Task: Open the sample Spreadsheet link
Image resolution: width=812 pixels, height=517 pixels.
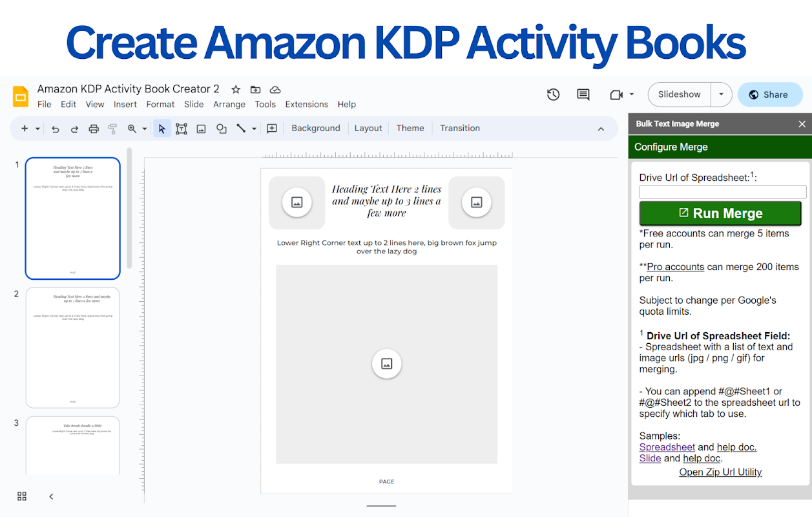Action: click(667, 447)
